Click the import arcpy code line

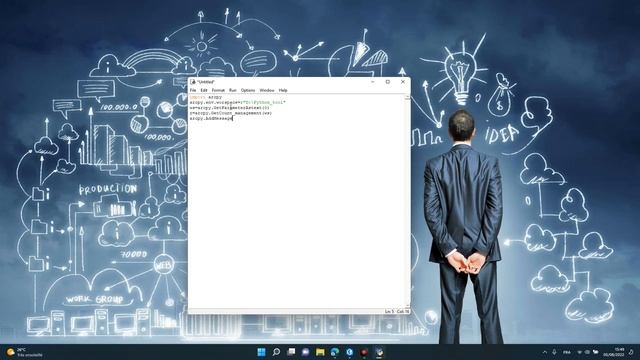[x=206, y=98]
